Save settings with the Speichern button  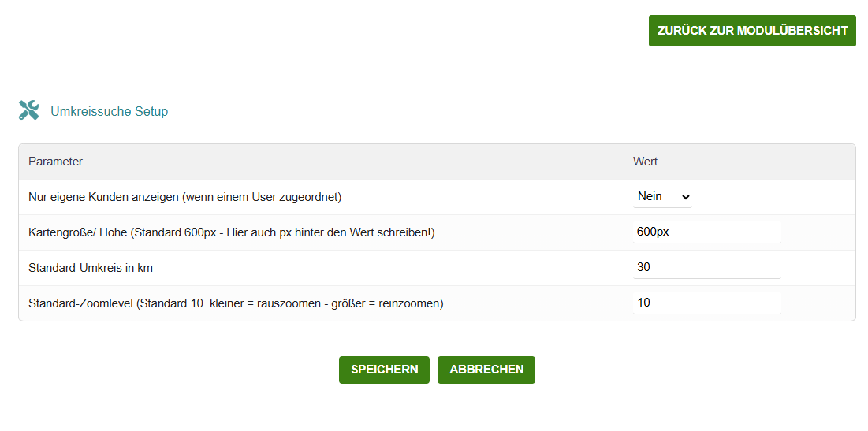[x=384, y=370]
